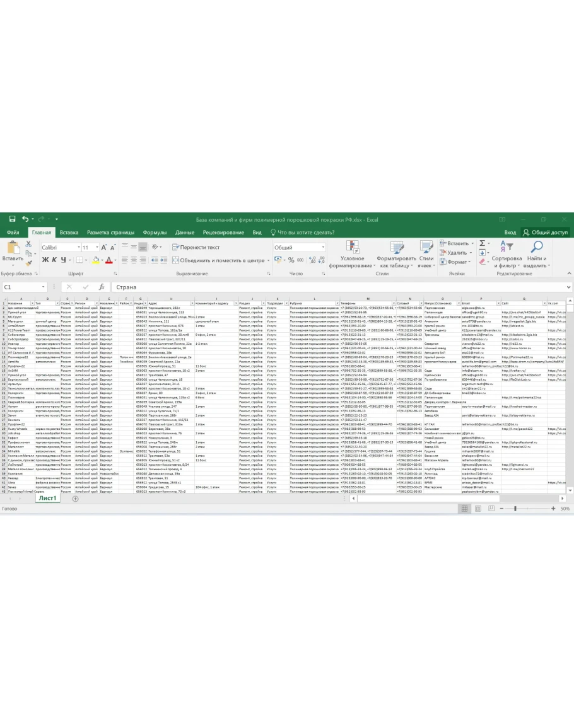Click the Вставить paste clipboard icon

tap(13, 248)
